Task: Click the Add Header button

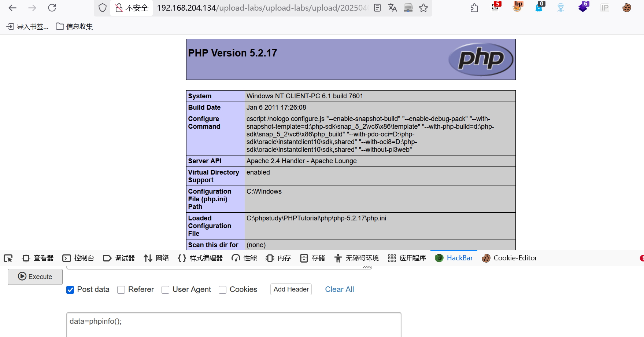Action: click(291, 289)
